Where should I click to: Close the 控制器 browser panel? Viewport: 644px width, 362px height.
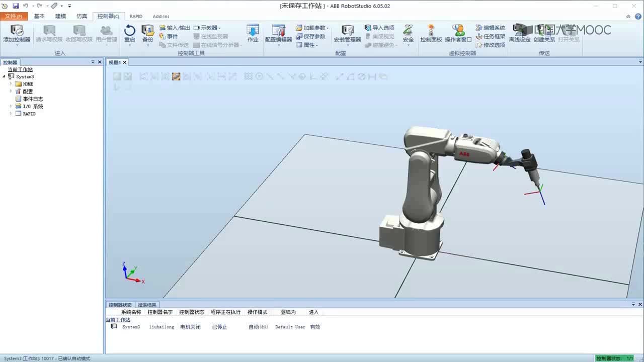tap(100, 62)
